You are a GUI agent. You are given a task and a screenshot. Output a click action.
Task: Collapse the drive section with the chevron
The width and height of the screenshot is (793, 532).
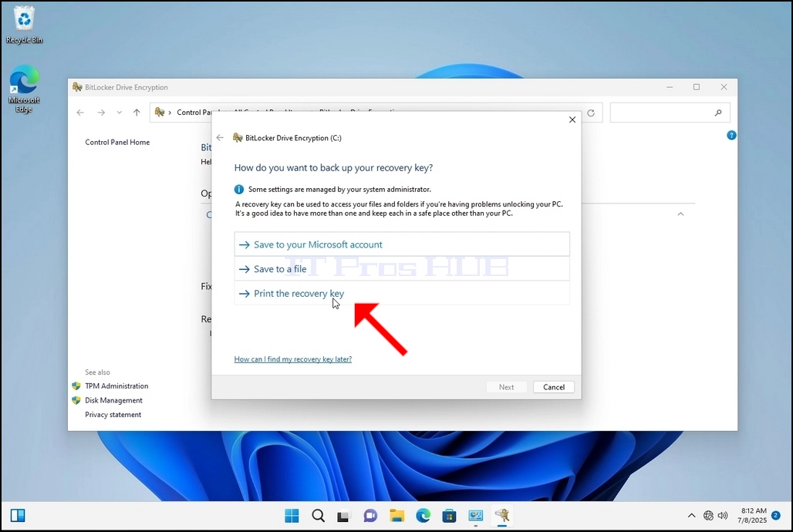point(680,214)
